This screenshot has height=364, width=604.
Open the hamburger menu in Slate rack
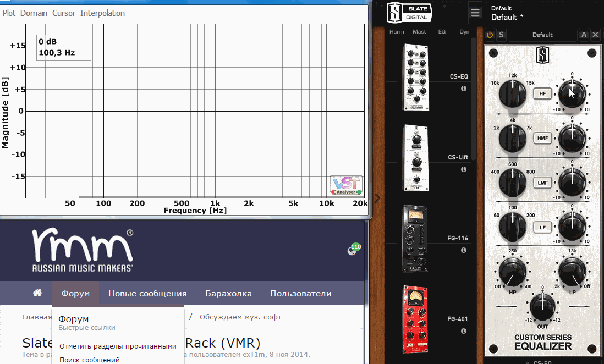[x=475, y=13]
